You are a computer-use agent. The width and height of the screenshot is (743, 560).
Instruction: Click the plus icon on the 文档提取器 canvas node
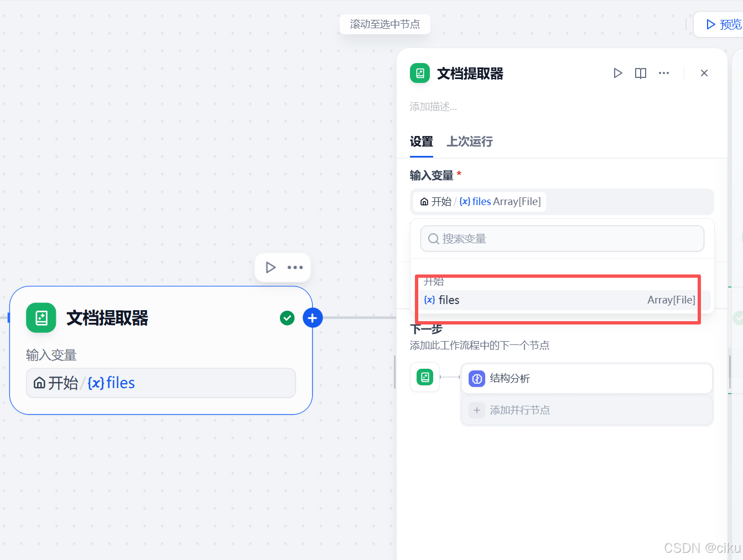(312, 317)
